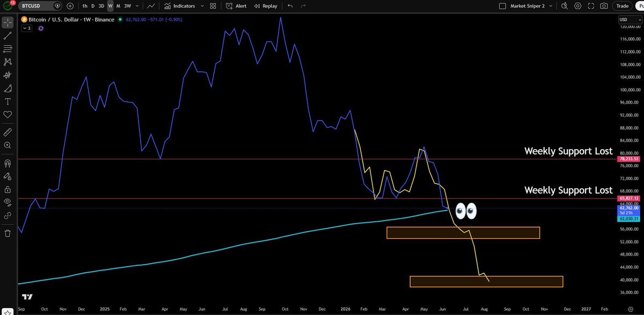Expand the collapsed indicators legend showing 3
This screenshot has height=315, width=644.
[27, 28]
